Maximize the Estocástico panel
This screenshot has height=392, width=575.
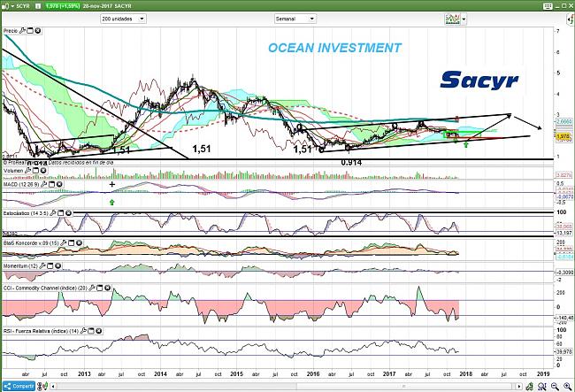tap(61, 213)
